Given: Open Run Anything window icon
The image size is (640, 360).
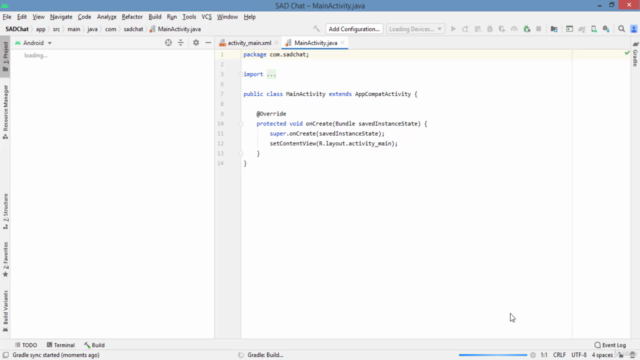Looking at the screenshot, I should click(569, 29).
